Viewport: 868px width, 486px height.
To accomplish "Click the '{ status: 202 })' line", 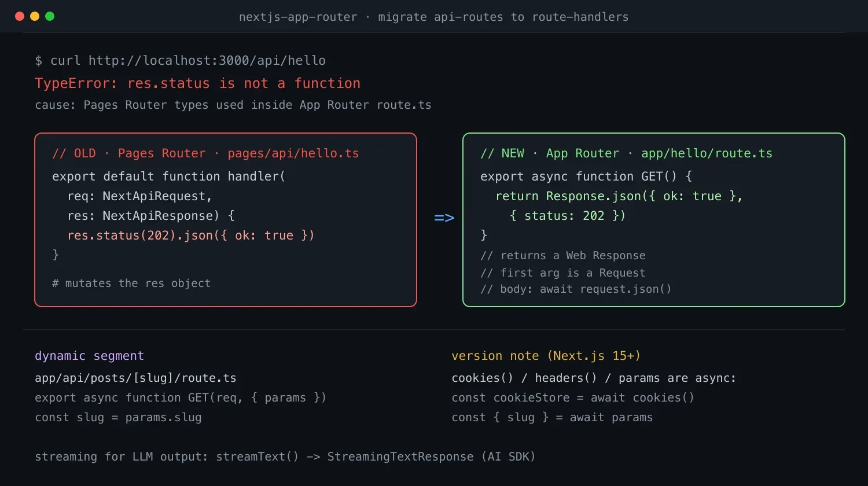I will (568, 216).
